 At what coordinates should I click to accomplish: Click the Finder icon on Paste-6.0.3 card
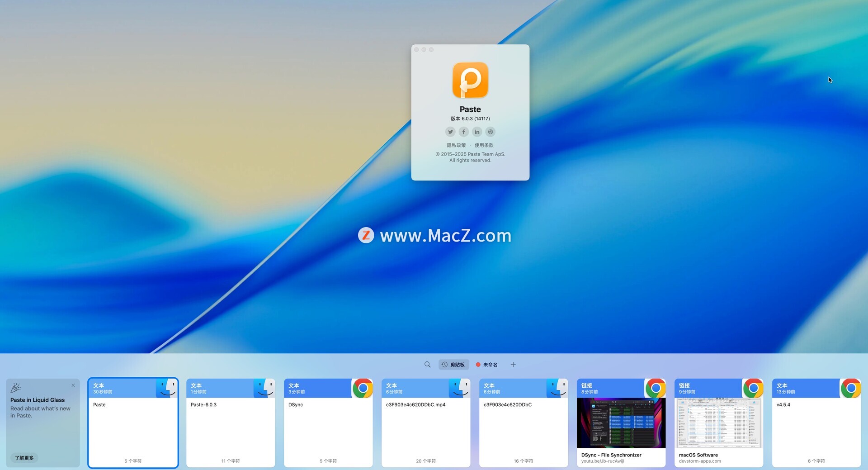(264, 388)
